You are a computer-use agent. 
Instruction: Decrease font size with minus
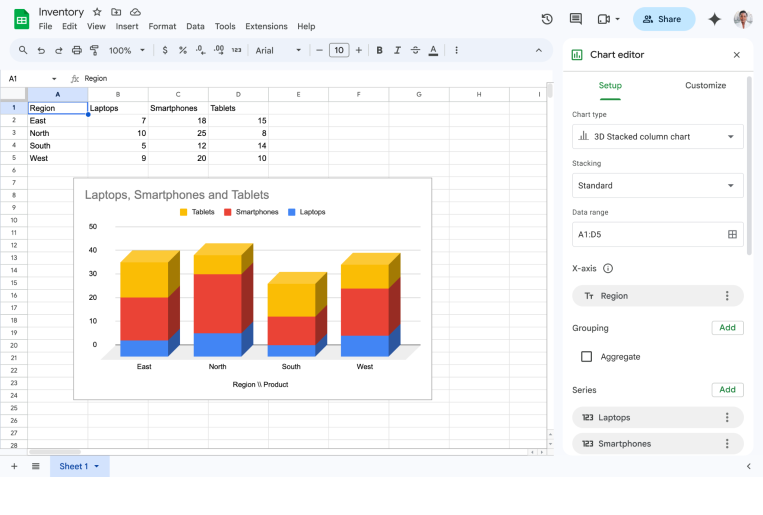pos(319,50)
